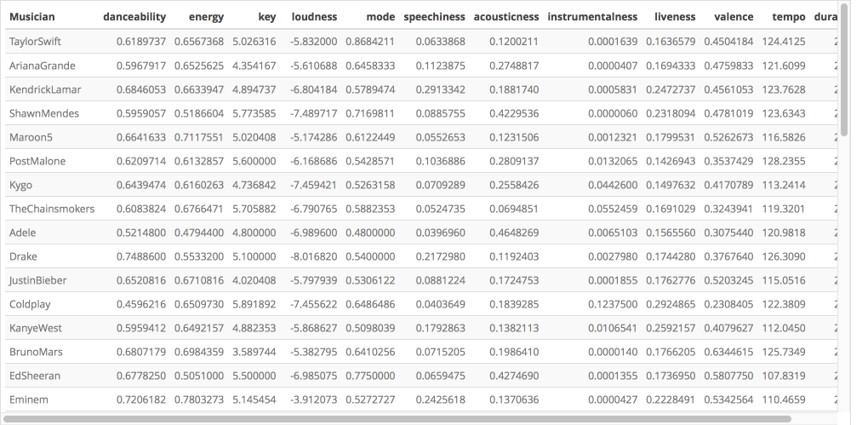The image size is (868, 425).
Task: Select the PostMalone row name
Action: click(37, 161)
